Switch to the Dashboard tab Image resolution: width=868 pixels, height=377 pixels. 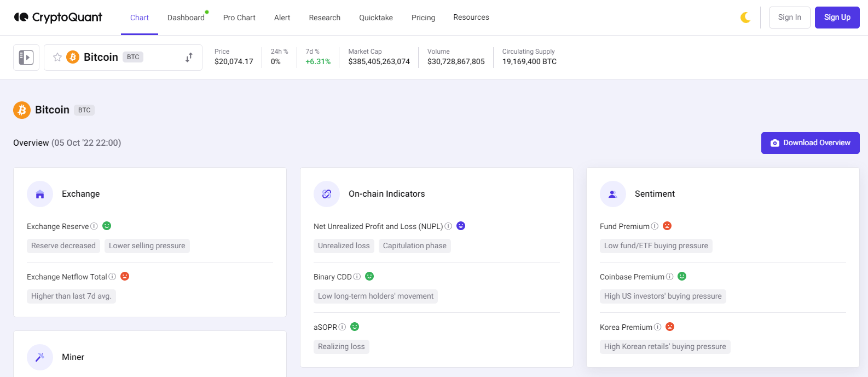186,18
